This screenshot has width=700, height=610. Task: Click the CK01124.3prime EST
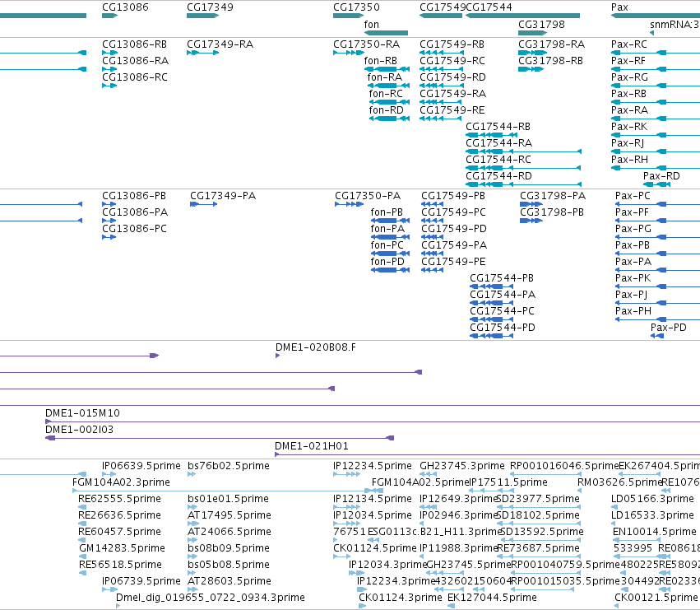(x=363, y=606)
